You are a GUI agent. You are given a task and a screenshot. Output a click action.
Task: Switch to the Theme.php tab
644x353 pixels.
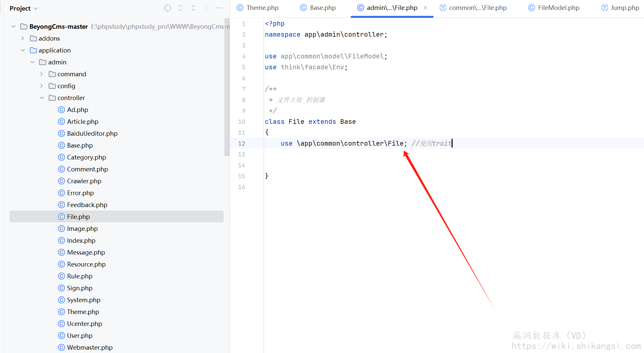[258, 8]
